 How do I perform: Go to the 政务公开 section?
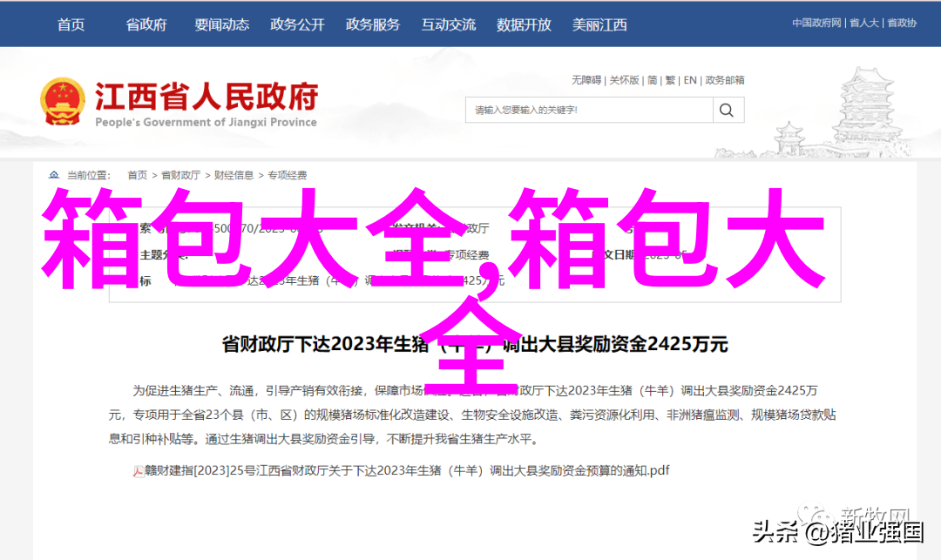298,24
